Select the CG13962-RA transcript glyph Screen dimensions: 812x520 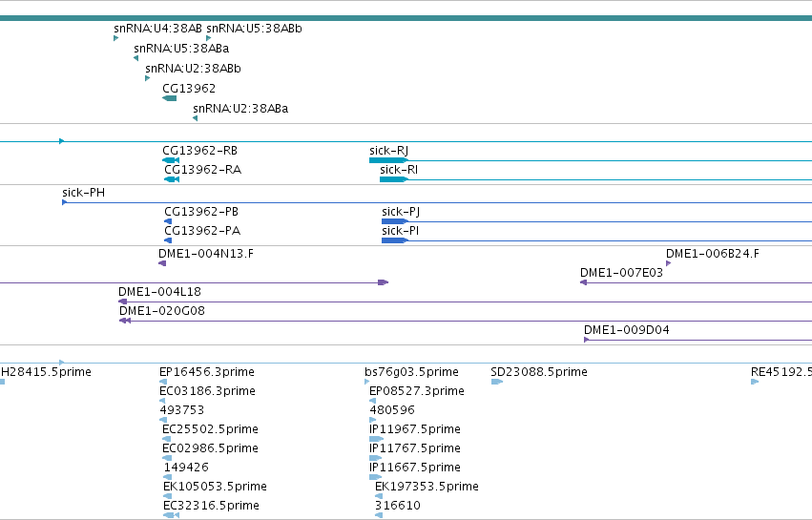point(172,179)
